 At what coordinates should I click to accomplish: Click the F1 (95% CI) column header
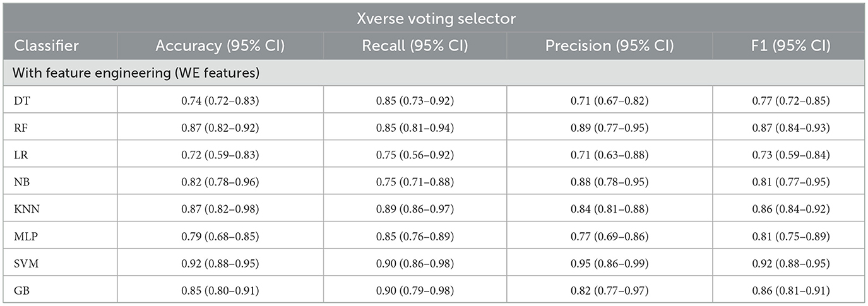click(790, 46)
